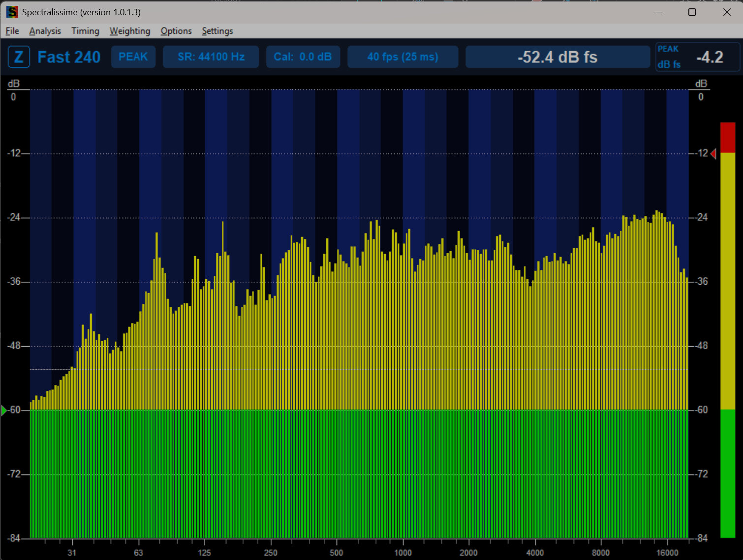Open the Options menu
Screen dimensions: 743x560
point(176,31)
